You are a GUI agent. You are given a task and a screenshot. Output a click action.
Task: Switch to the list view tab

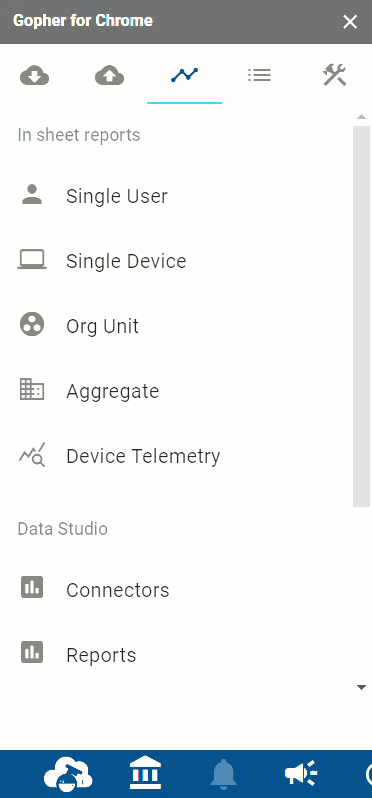point(260,75)
